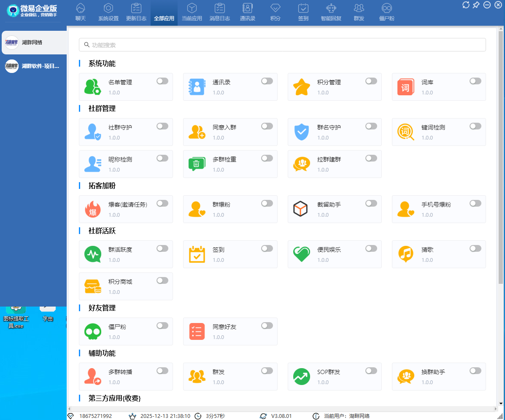Turn on the 签到 feature switch

pyautogui.click(x=267, y=248)
